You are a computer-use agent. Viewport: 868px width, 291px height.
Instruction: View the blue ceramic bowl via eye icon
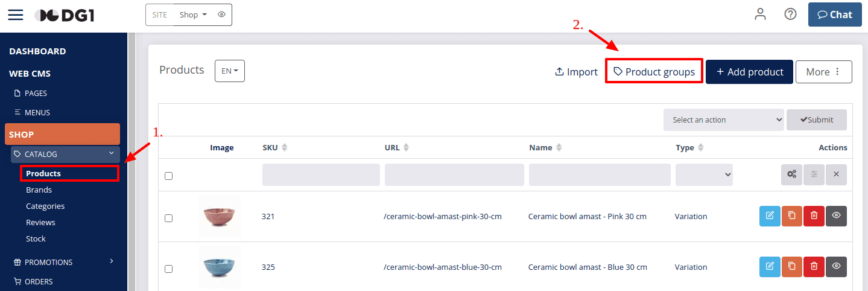836,266
